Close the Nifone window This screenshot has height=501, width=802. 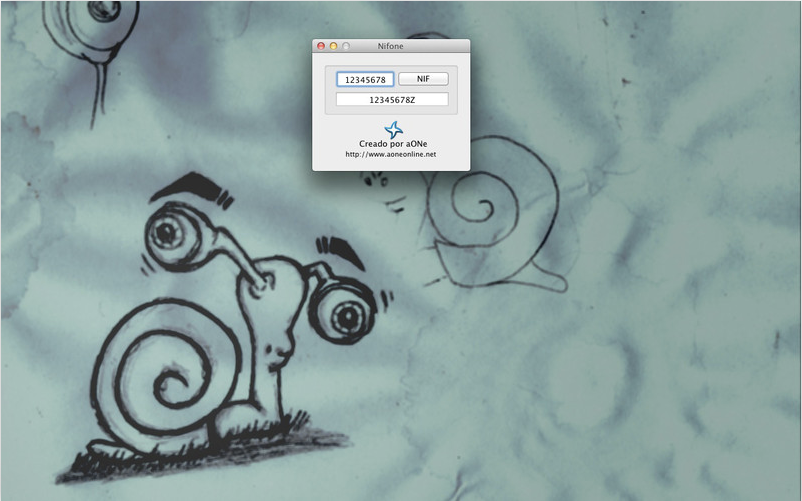click(x=321, y=46)
